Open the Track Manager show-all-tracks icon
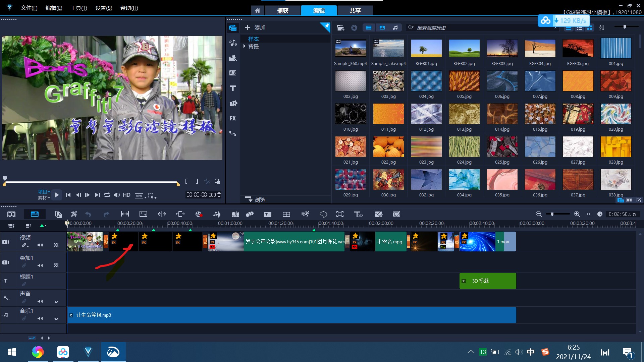 tap(11, 226)
